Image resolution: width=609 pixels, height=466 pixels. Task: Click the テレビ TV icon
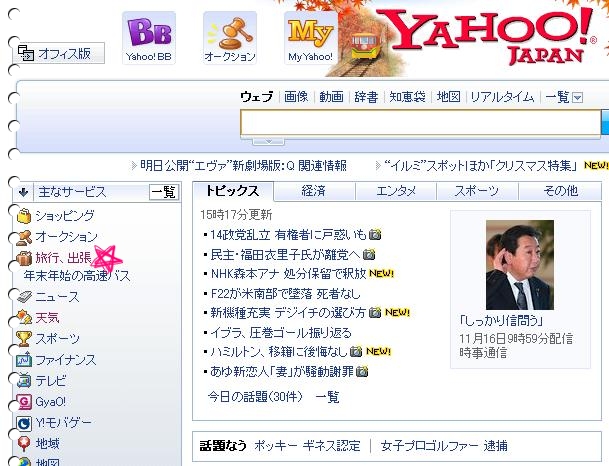24,381
